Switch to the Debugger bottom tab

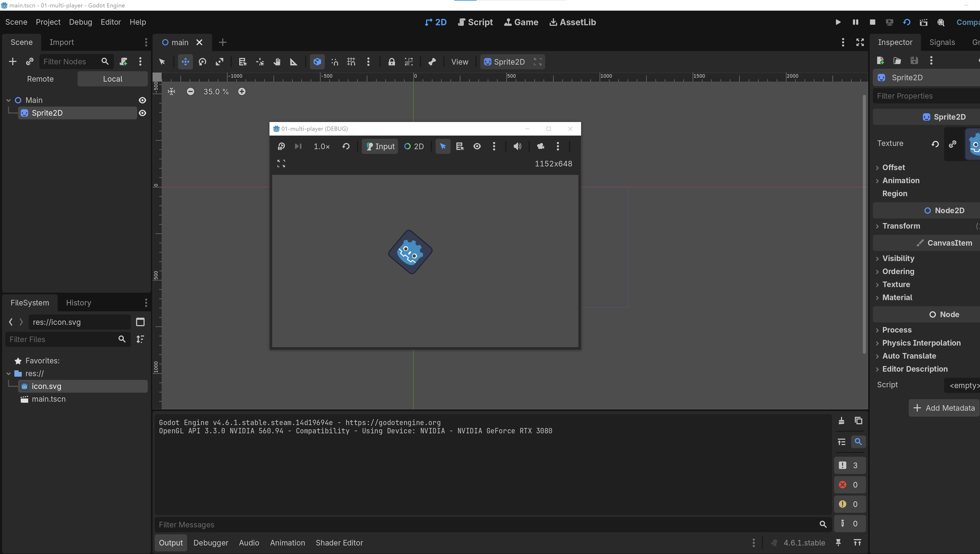(211, 543)
